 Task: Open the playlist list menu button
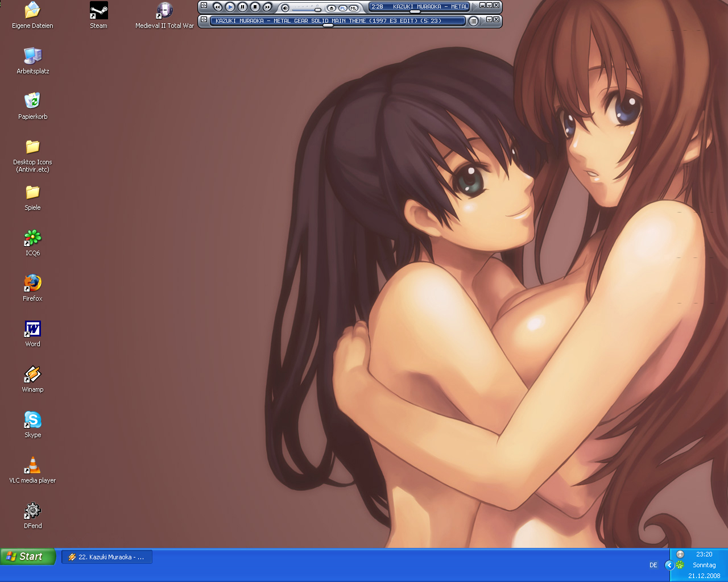473,21
